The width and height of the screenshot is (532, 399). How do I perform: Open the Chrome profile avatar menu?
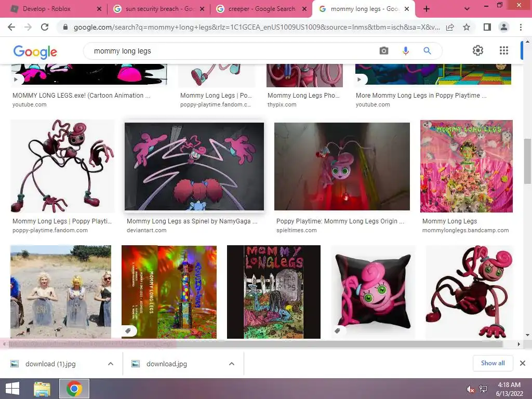504,27
